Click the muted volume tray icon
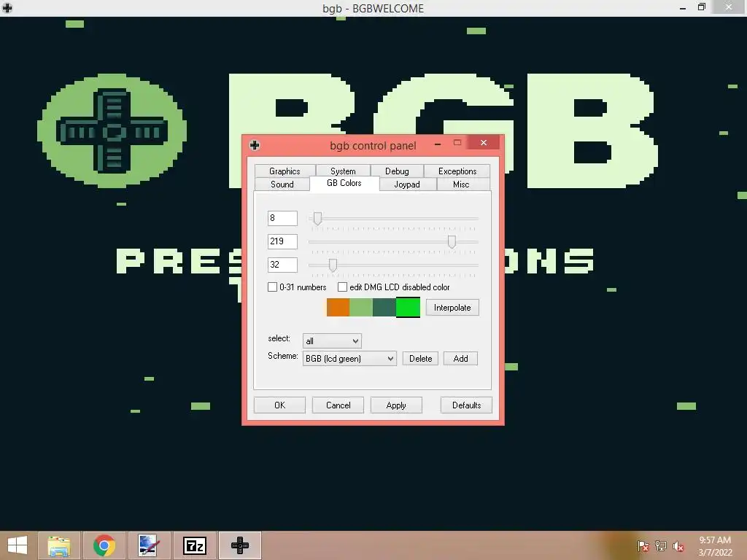 click(x=678, y=546)
